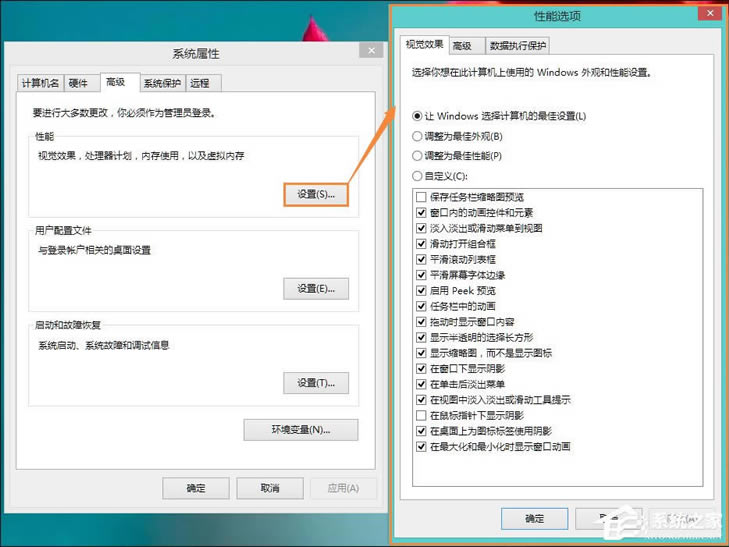Click 确定 in 性能选项 window
The image size is (729, 547).
534,519
